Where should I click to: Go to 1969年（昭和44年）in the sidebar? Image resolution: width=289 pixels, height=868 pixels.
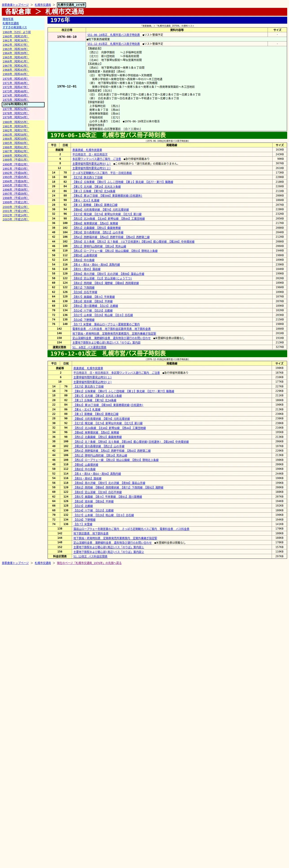[16, 74]
